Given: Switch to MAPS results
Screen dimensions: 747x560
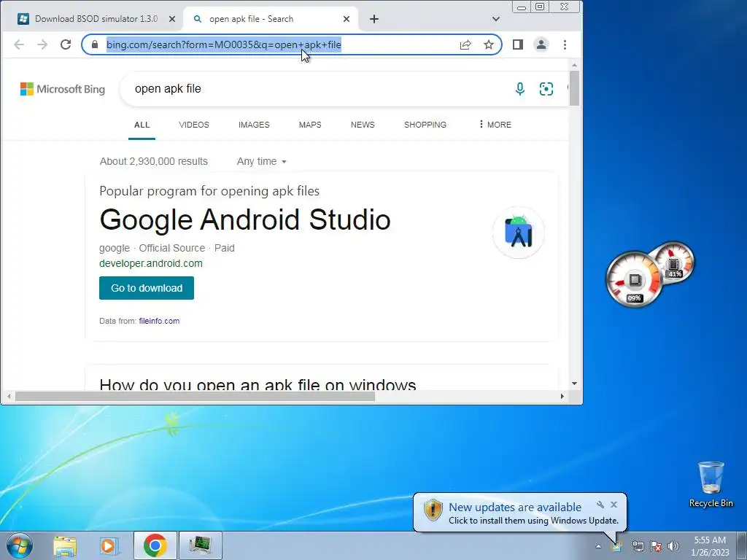Looking at the screenshot, I should pyautogui.click(x=310, y=125).
